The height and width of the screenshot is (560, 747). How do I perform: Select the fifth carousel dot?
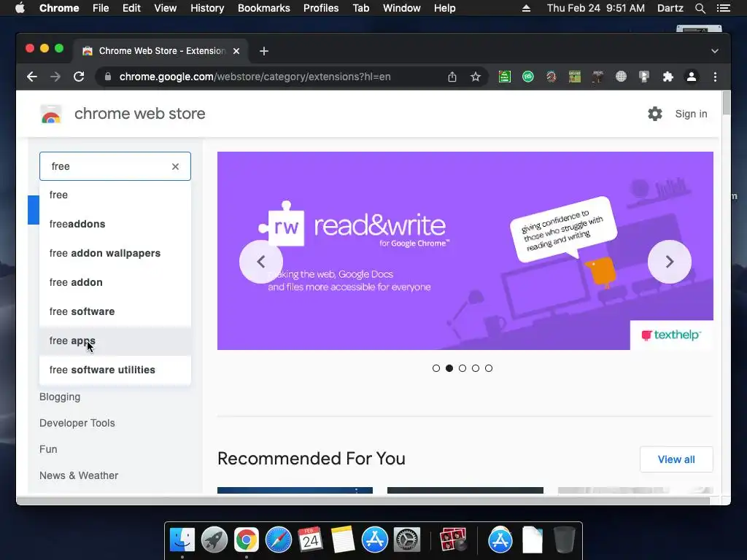pos(489,368)
